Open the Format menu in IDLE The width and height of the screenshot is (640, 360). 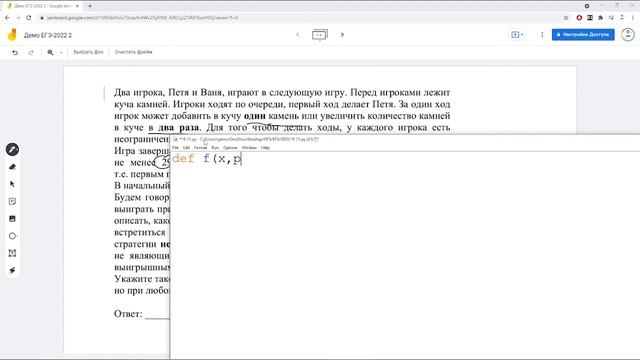coord(200,147)
